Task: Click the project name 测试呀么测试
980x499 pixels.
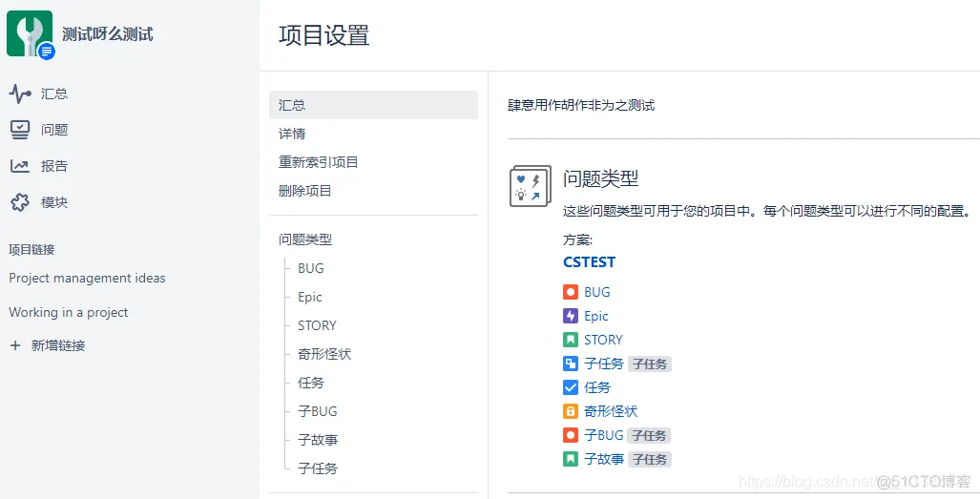Action: [108, 34]
